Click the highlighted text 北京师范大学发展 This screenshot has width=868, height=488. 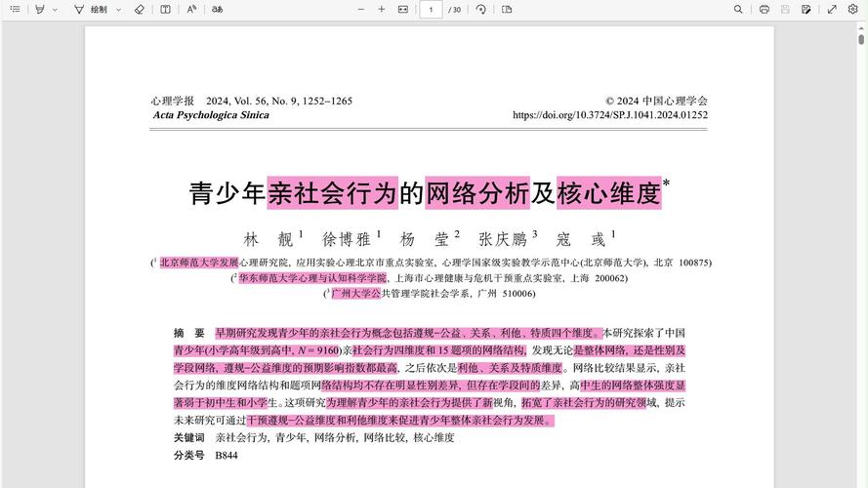199,263
